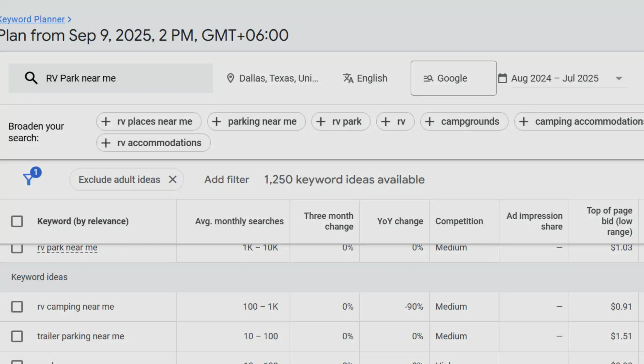The width and height of the screenshot is (644, 364).
Task: Open the Add filter menu
Action: pyautogui.click(x=226, y=179)
